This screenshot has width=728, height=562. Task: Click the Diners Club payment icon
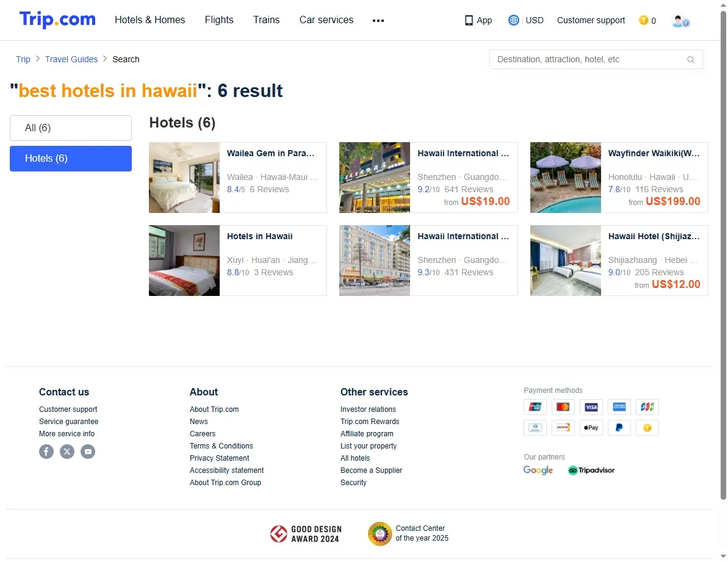click(535, 427)
